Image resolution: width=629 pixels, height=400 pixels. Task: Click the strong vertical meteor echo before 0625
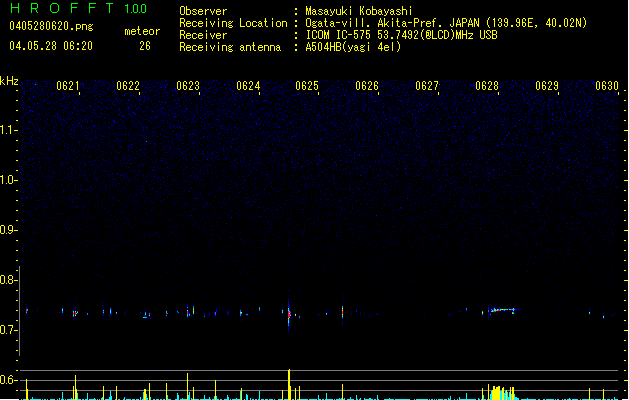(x=289, y=314)
